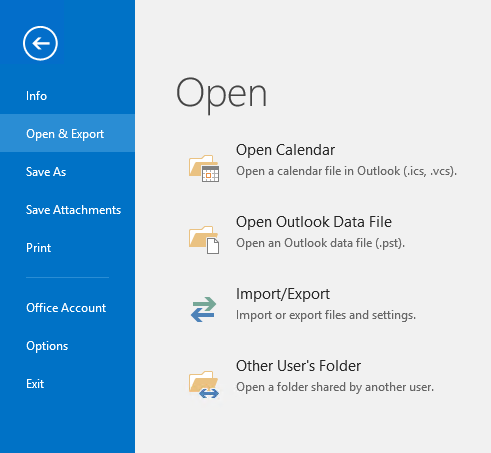Launch the Import/Export wizard text
The width and height of the screenshot is (491, 453).
click(283, 294)
